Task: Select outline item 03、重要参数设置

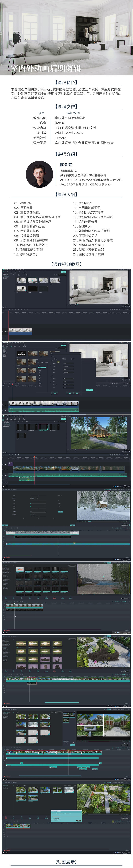Action: click(x=27, y=212)
